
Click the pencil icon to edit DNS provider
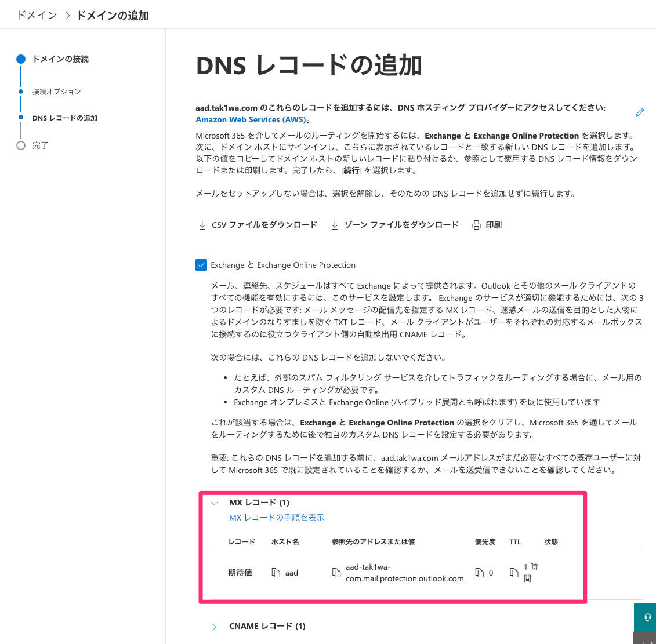point(640,112)
